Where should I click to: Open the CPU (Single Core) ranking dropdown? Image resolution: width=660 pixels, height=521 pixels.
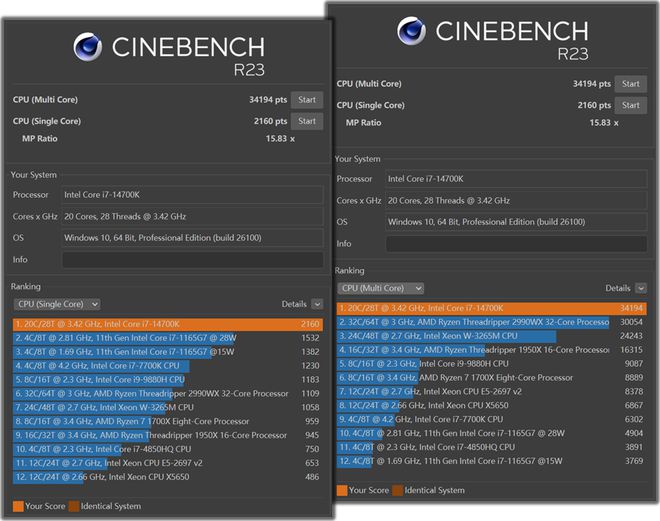point(57,304)
